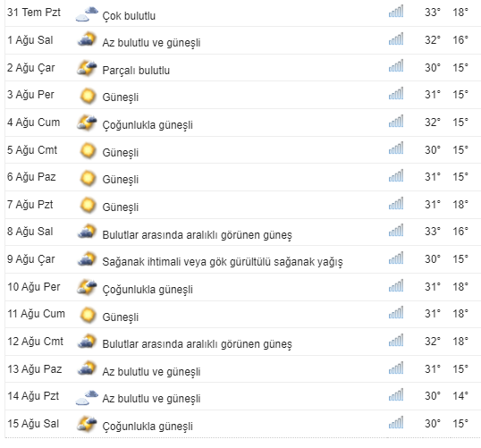The image size is (481, 448).
Task: Click the sun icon for 11 Ağu Cum
Action: (x=88, y=315)
